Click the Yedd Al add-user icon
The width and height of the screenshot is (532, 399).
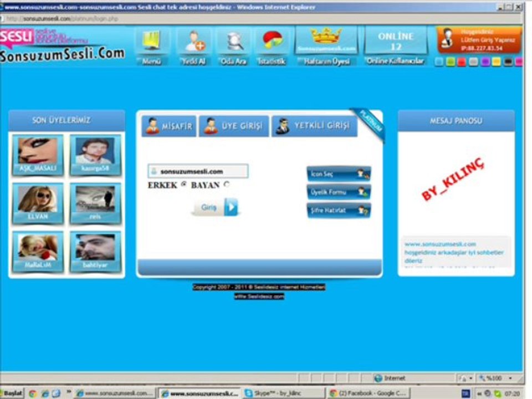click(x=194, y=40)
